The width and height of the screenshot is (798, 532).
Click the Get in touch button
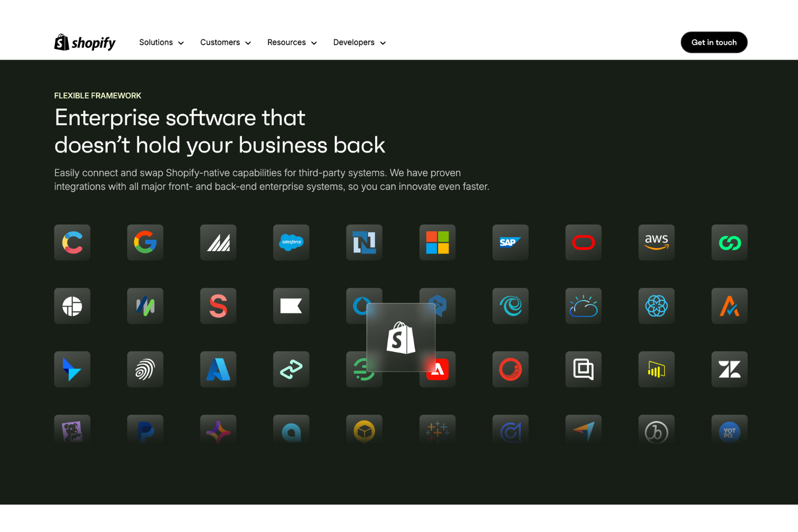coord(714,43)
